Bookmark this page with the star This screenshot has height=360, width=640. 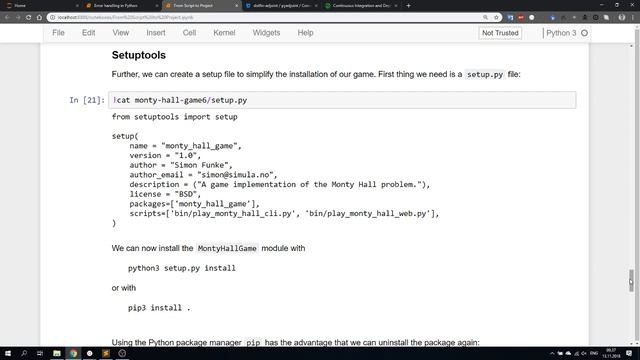coord(496,18)
